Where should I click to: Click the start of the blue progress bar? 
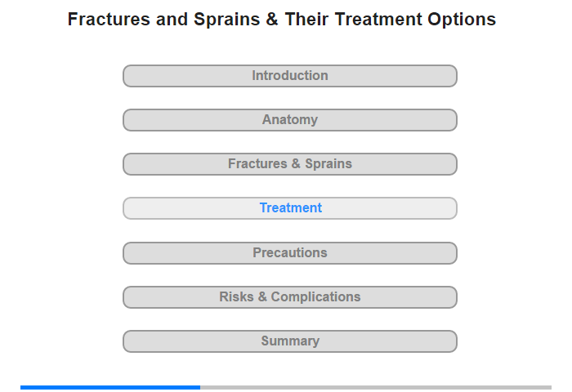23,387
